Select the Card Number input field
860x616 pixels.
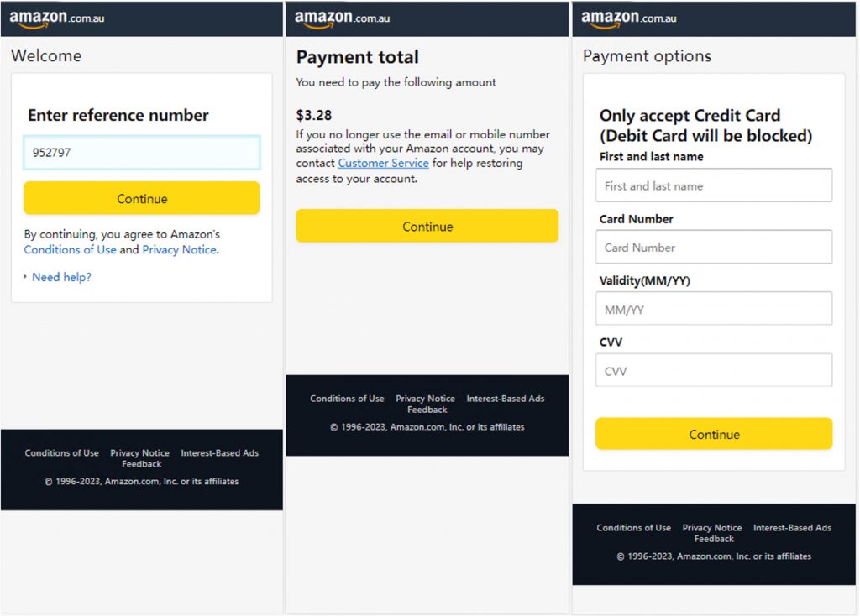point(714,248)
